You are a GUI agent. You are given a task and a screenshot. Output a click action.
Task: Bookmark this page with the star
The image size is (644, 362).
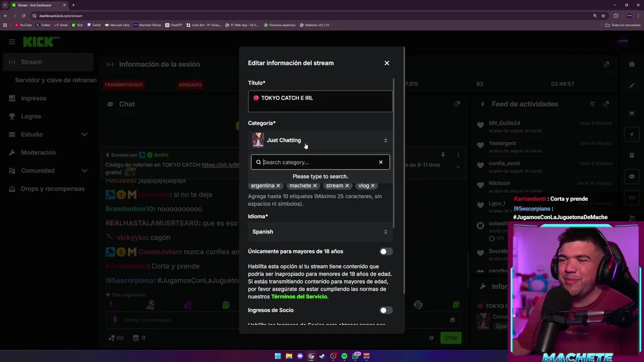tap(603, 16)
